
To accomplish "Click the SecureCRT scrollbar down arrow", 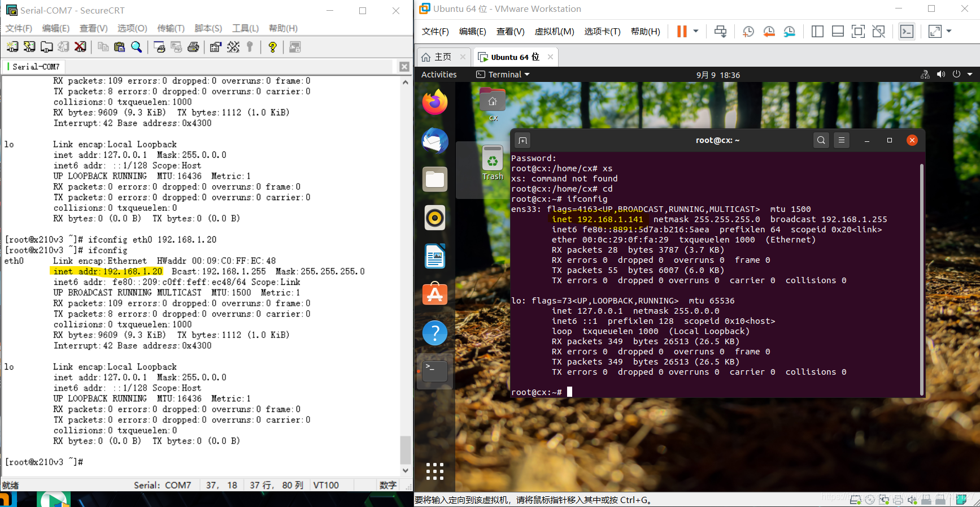I will coord(405,470).
